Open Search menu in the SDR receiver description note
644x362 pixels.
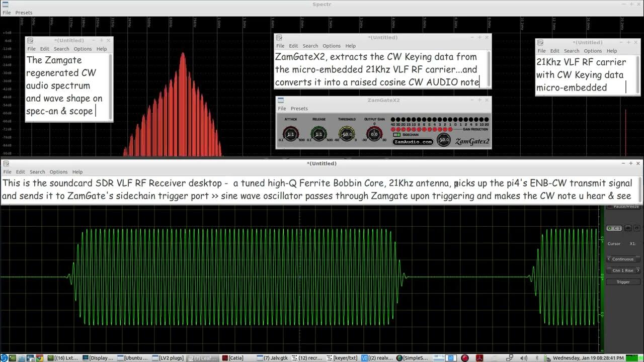tap(37, 172)
